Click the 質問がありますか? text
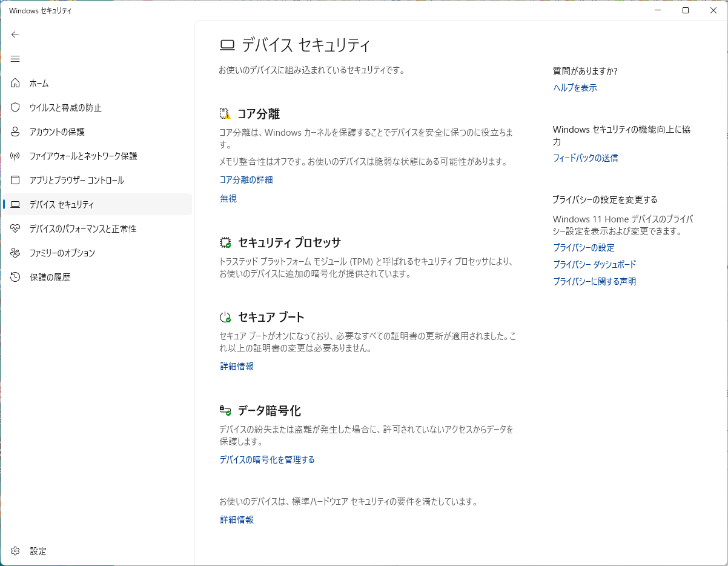The image size is (728, 566). (x=585, y=71)
